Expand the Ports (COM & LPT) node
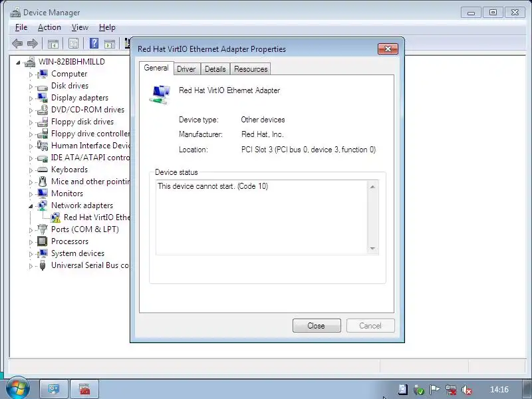This screenshot has width=532, height=399. click(31, 230)
